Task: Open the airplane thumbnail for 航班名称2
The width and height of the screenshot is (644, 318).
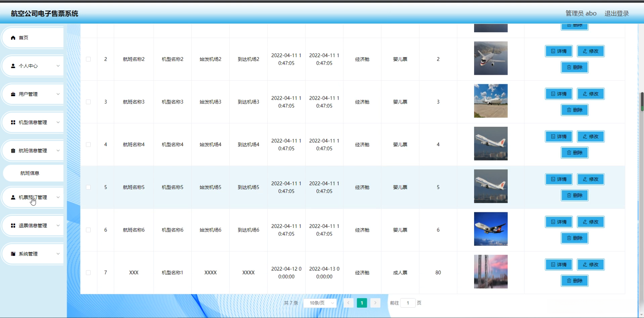Action: (x=491, y=58)
